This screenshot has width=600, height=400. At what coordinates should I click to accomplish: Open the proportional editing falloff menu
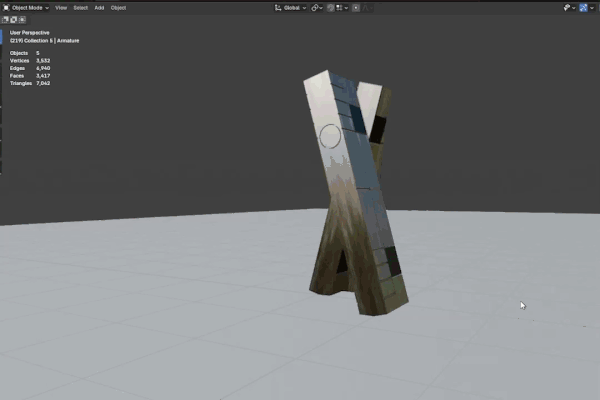coord(366,7)
